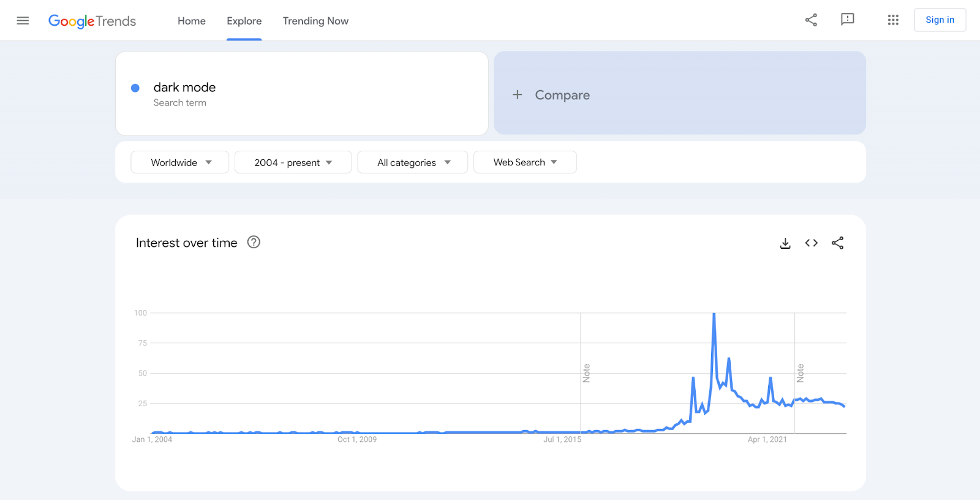980x500 pixels.
Task: Click the Google Trends logo
Action: [x=92, y=21]
